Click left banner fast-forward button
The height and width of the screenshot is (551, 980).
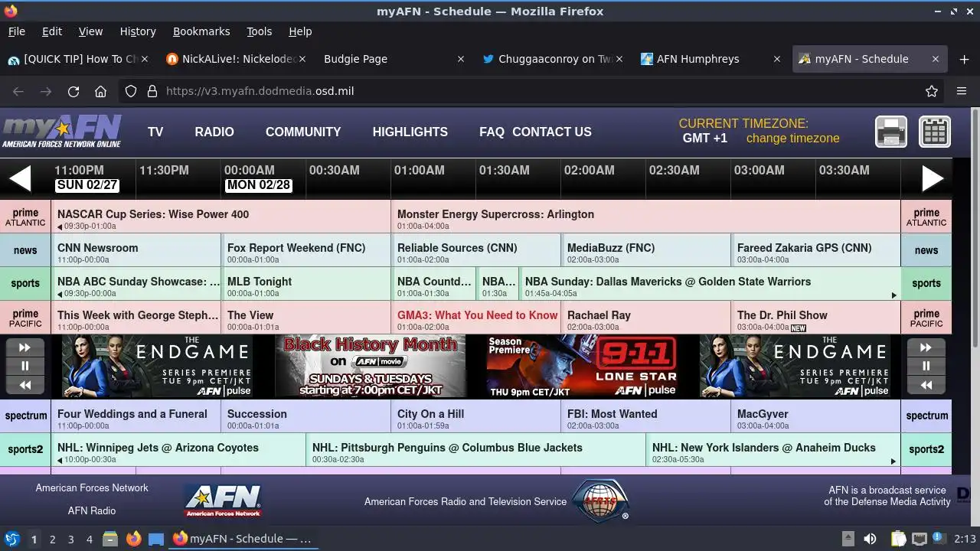tap(24, 347)
